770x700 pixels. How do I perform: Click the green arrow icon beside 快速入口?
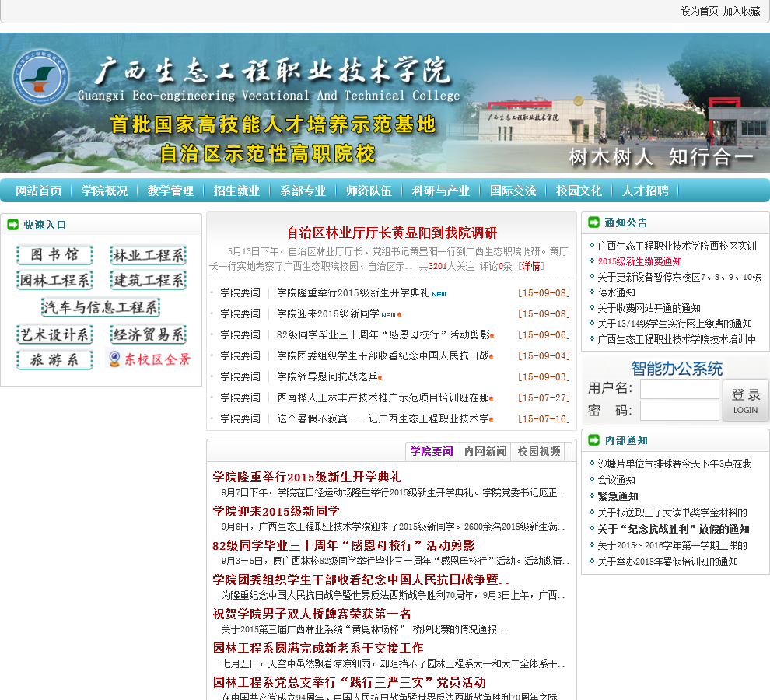pyautogui.click(x=12, y=225)
